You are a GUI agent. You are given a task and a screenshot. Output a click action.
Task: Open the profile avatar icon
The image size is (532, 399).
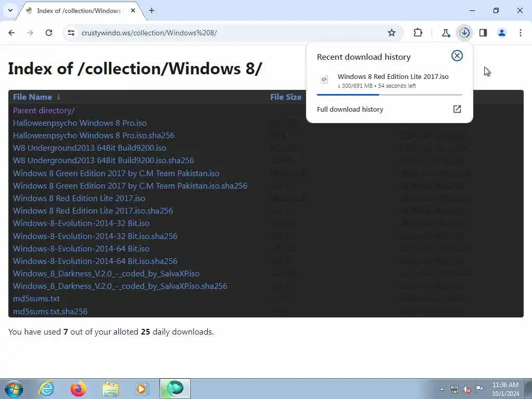[x=502, y=33]
